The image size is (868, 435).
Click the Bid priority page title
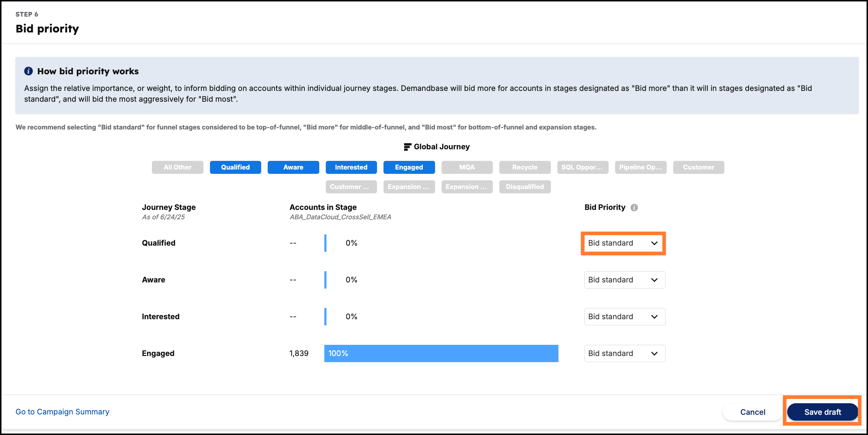pyautogui.click(x=47, y=28)
